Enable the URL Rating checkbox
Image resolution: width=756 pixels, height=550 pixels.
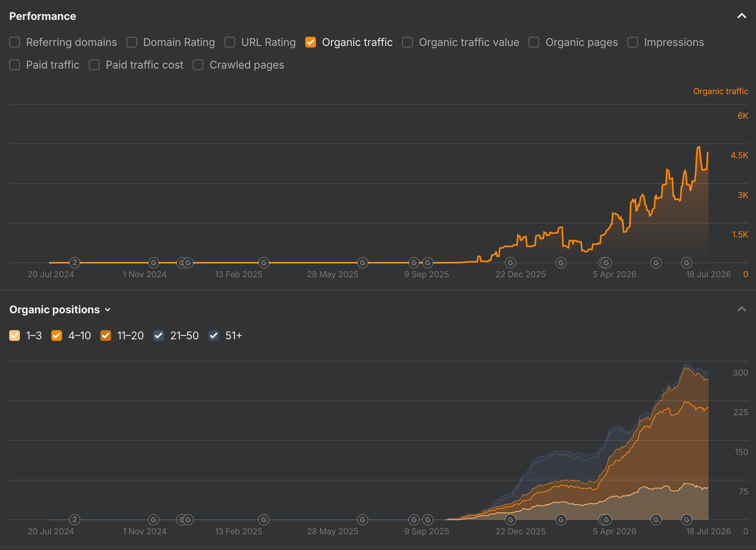point(230,42)
